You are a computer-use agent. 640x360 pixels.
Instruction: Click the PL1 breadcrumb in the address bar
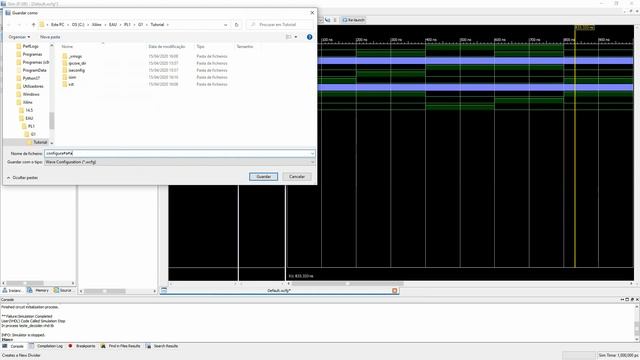click(x=127, y=25)
